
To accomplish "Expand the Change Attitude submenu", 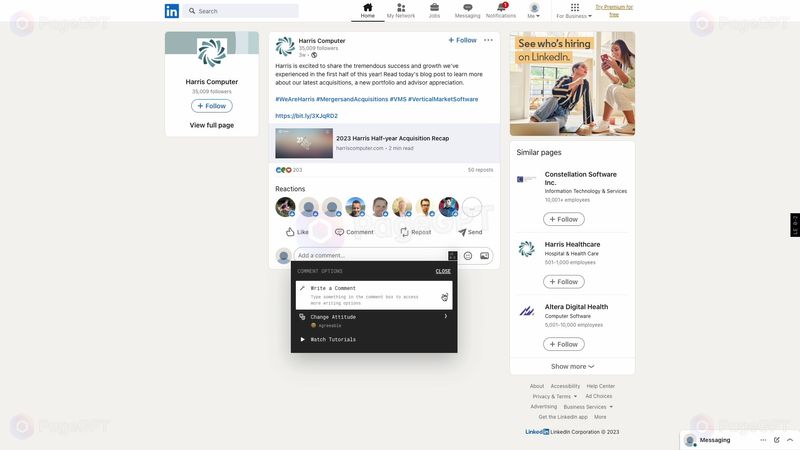I will 374,320.
